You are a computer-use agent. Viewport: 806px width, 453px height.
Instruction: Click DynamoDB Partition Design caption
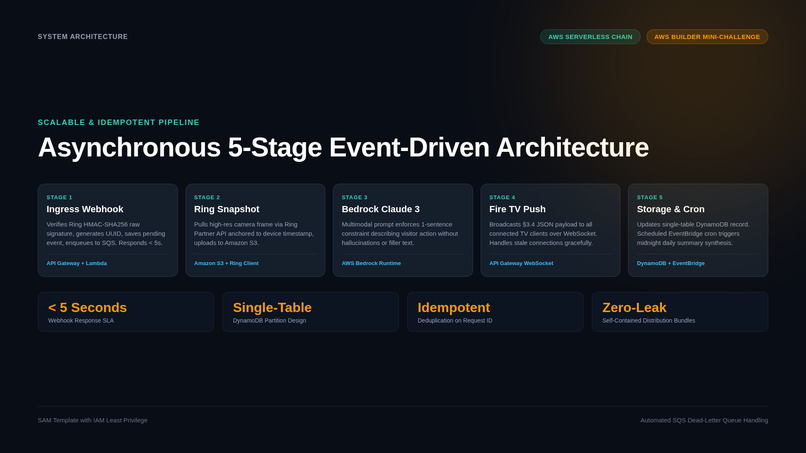pos(269,321)
